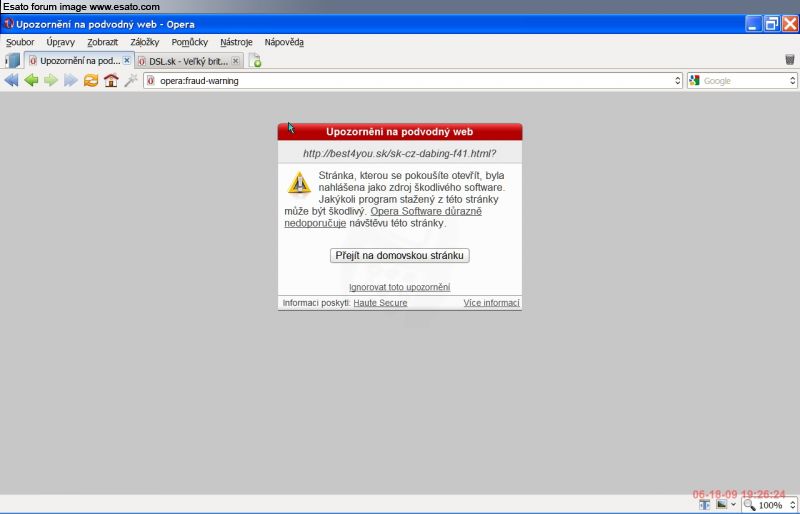Image resolution: width=800 pixels, height=514 pixels.
Task: Click the blocked best4you.sk URL text
Action: (399, 153)
